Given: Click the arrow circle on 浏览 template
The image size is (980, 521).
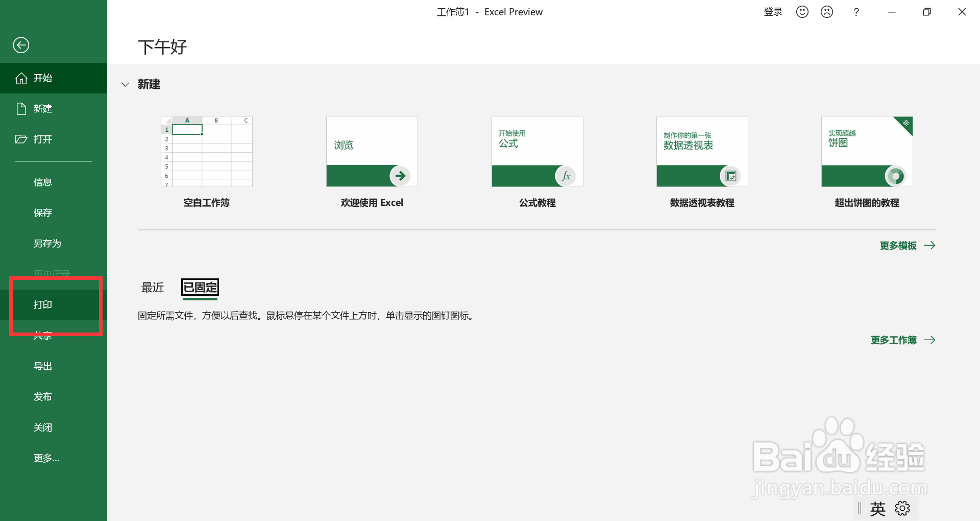Looking at the screenshot, I should pyautogui.click(x=400, y=176).
